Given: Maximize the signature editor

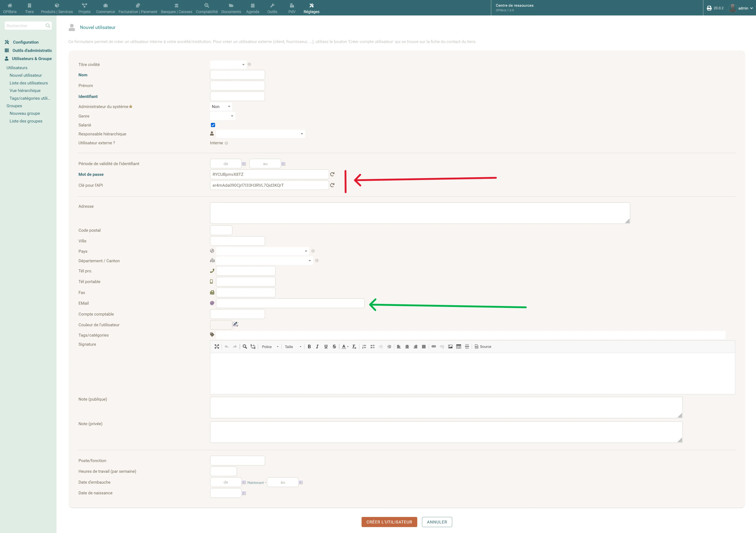Looking at the screenshot, I should (217, 347).
